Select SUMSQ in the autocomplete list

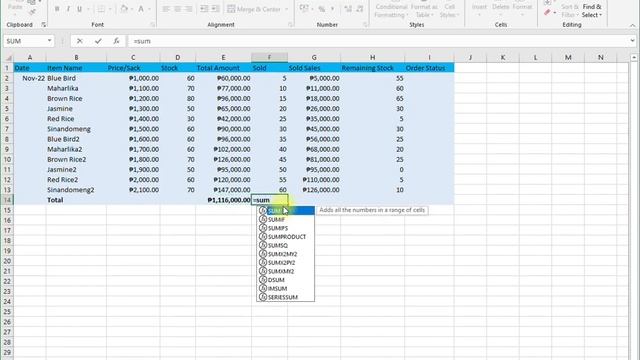click(x=286, y=245)
